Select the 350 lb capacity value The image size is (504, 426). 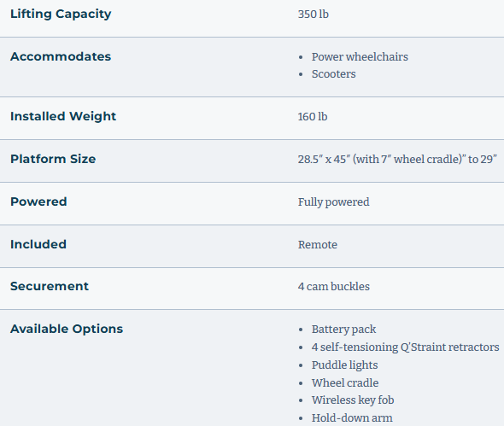pyautogui.click(x=313, y=15)
